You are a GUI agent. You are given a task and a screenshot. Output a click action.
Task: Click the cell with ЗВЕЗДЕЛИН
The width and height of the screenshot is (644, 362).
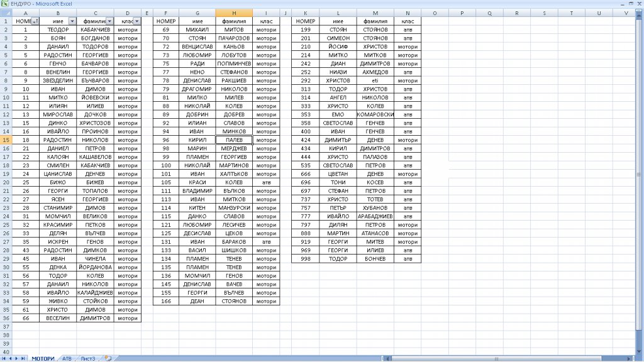pyautogui.click(x=58, y=81)
